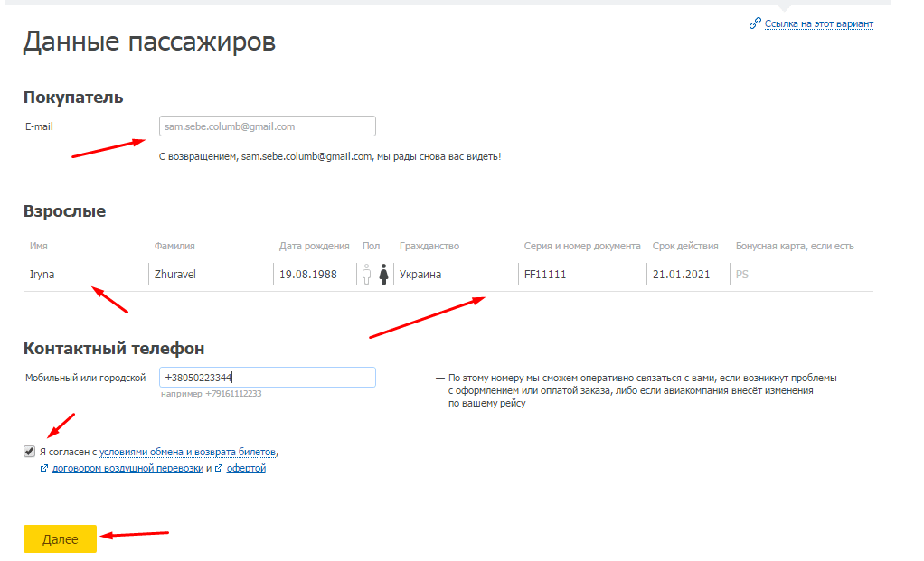Click the 'Имя' column header
This screenshot has height=561, width=924.
[x=39, y=246]
